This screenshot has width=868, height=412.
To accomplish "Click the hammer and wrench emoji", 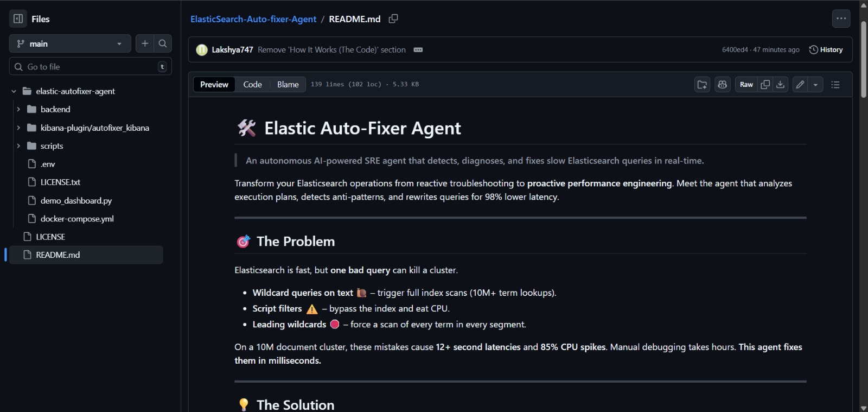I will pyautogui.click(x=246, y=128).
